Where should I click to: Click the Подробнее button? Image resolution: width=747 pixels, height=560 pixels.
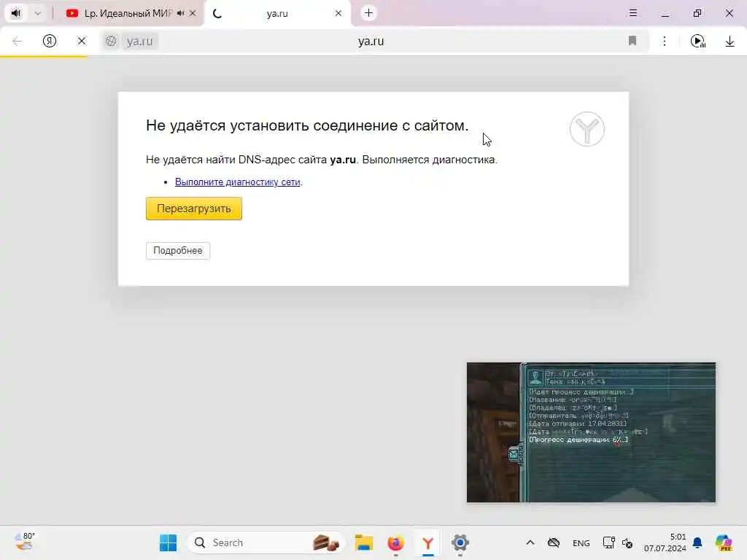click(178, 251)
